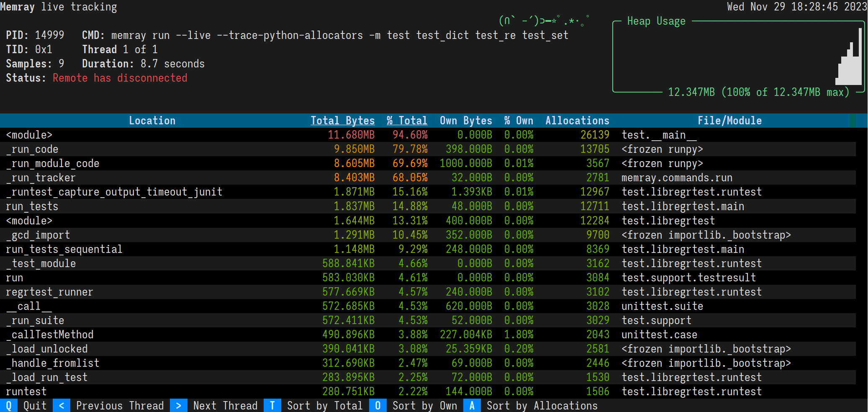
Task: Click the table's vertical scrollbar thumb
Action: coord(853,121)
